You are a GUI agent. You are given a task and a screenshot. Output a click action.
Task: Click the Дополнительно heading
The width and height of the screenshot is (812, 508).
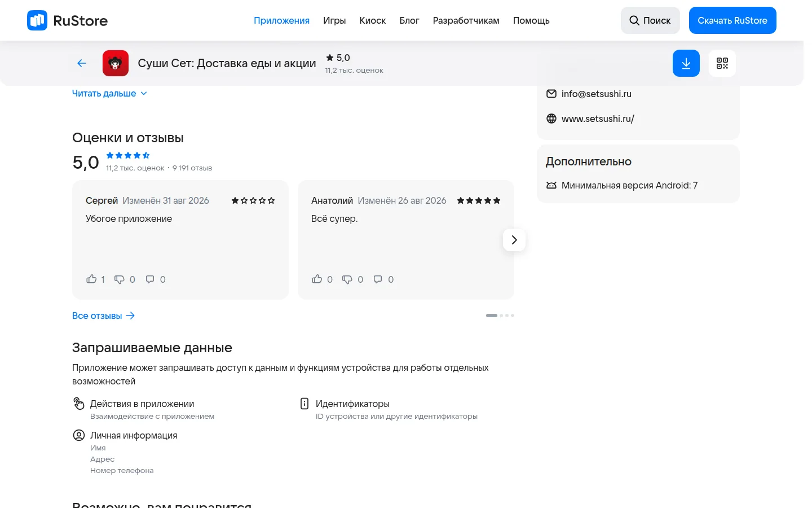click(x=589, y=161)
